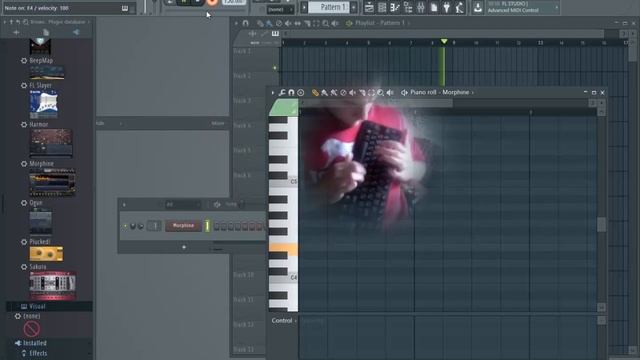Open the wrench Tools icon in Piano roll

[282, 93]
